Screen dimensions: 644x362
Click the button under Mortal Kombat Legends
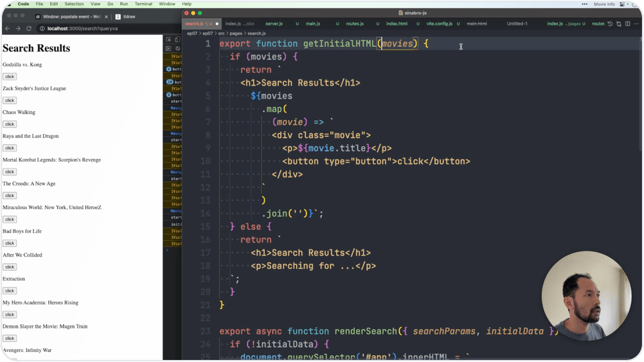pos(9,172)
